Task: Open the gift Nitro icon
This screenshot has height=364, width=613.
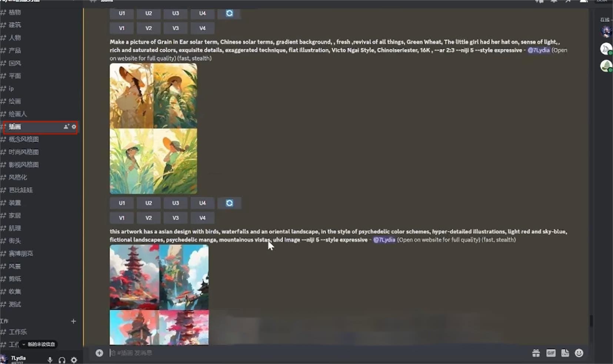Action: 536,353
